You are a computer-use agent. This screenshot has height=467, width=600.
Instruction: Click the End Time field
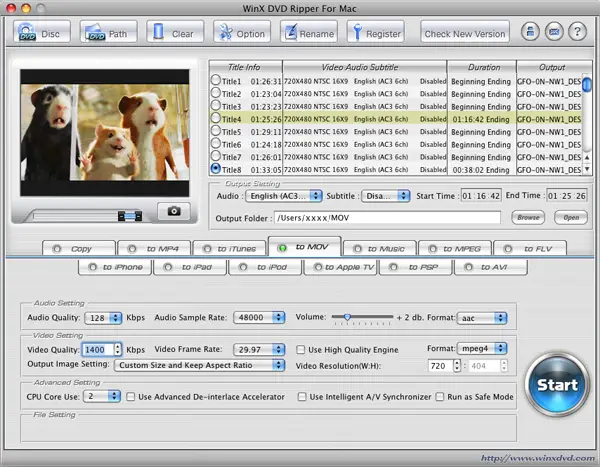click(x=567, y=196)
